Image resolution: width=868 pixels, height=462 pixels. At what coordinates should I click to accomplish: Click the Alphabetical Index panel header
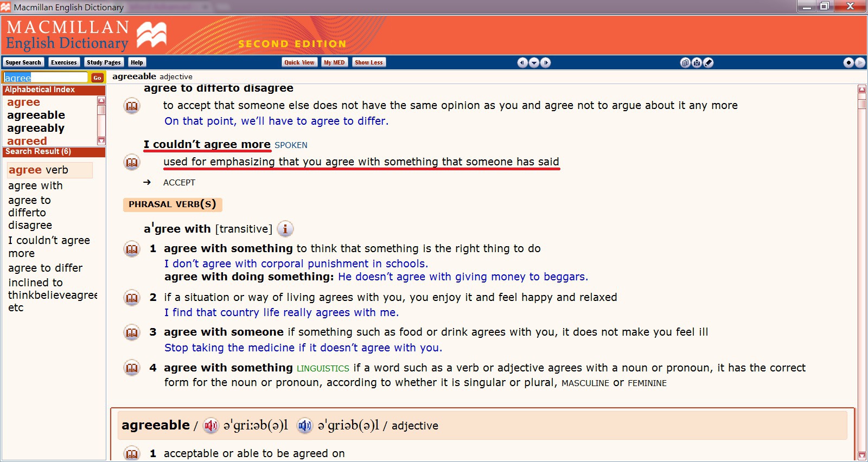pyautogui.click(x=54, y=89)
